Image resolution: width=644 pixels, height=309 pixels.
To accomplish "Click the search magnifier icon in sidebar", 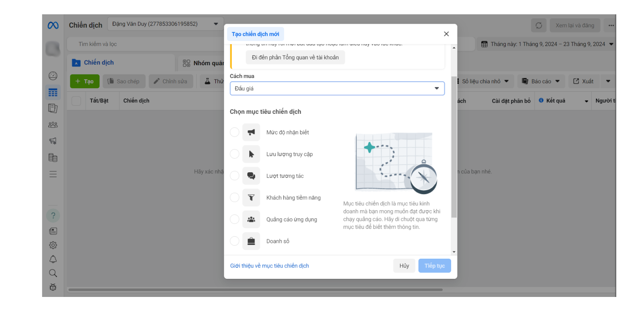I will click(53, 273).
